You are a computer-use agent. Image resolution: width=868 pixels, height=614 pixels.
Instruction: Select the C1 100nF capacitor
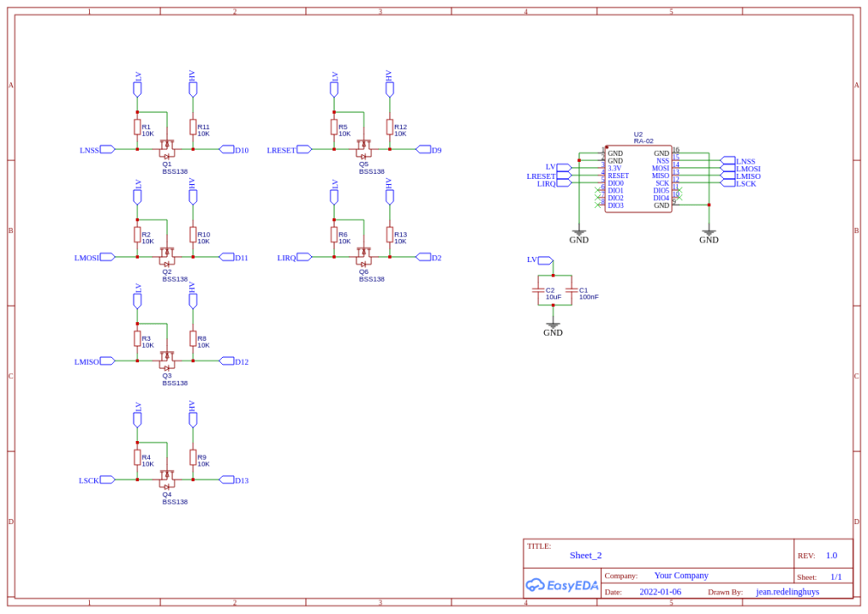pos(571,290)
